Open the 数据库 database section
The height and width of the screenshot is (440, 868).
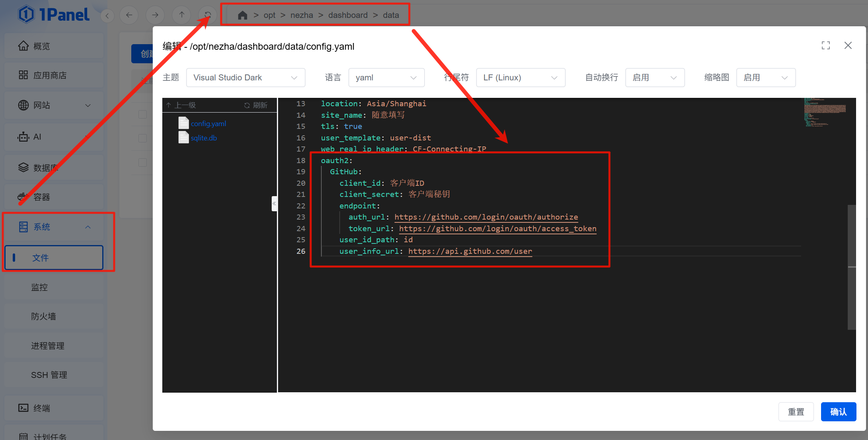(54, 167)
